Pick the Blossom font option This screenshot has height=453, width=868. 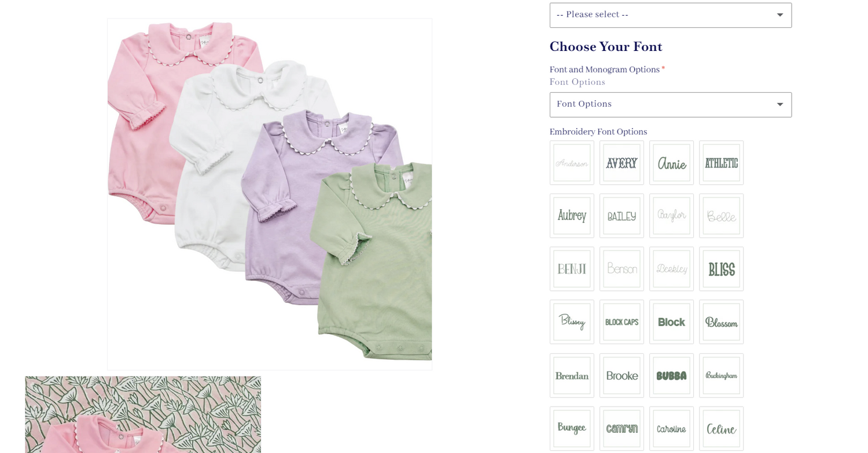[x=721, y=322]
